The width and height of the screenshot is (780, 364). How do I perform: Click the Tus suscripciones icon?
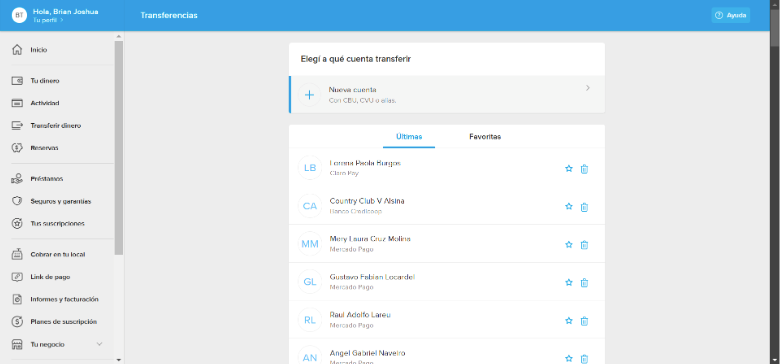click(17, 223)
